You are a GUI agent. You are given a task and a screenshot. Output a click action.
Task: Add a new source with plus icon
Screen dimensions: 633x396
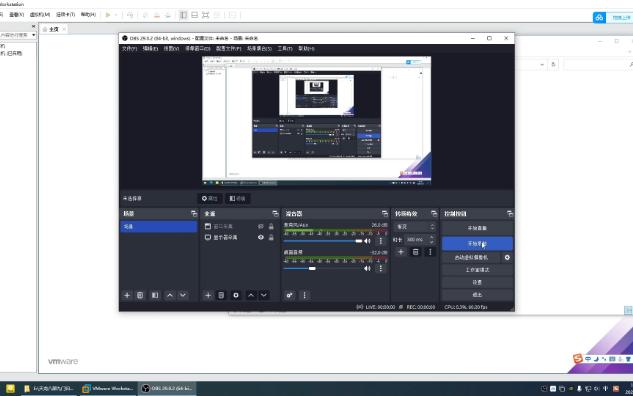pos(208,295)
